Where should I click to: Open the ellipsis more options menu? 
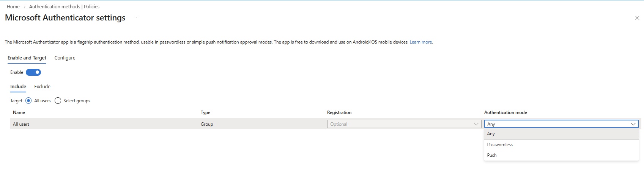pyautogui.click(x=136, y=18)
